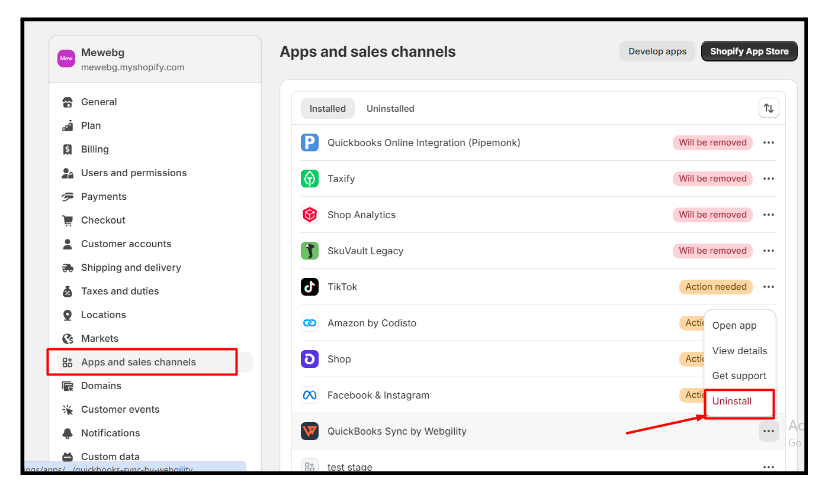
Task: Click the Mewebg store avatar
Action: [x=66, y=58]
